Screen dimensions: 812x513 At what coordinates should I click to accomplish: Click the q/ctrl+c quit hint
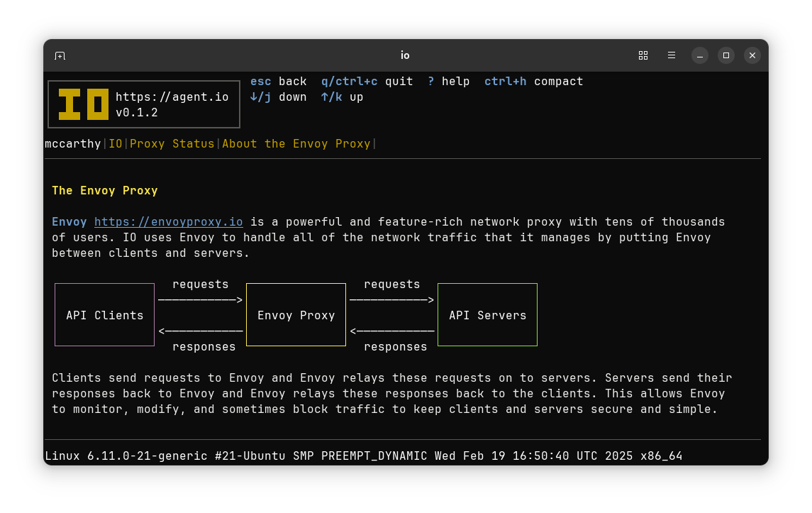click(x=367, y=82)
